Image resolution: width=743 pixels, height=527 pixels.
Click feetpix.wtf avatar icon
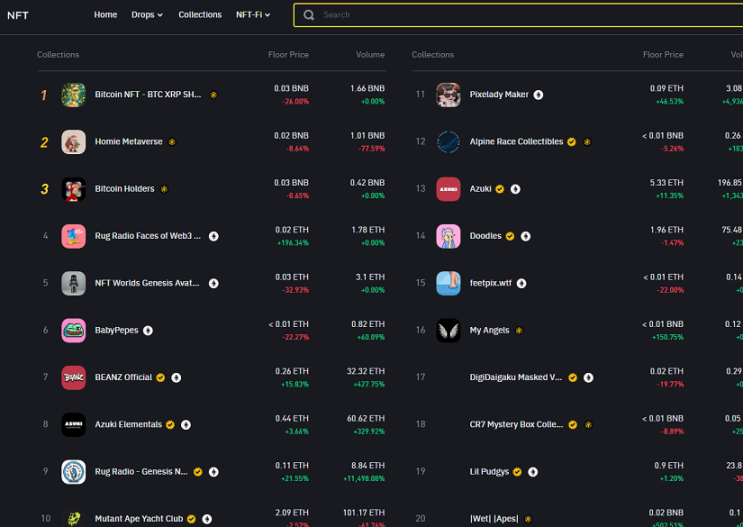[448, 283]
